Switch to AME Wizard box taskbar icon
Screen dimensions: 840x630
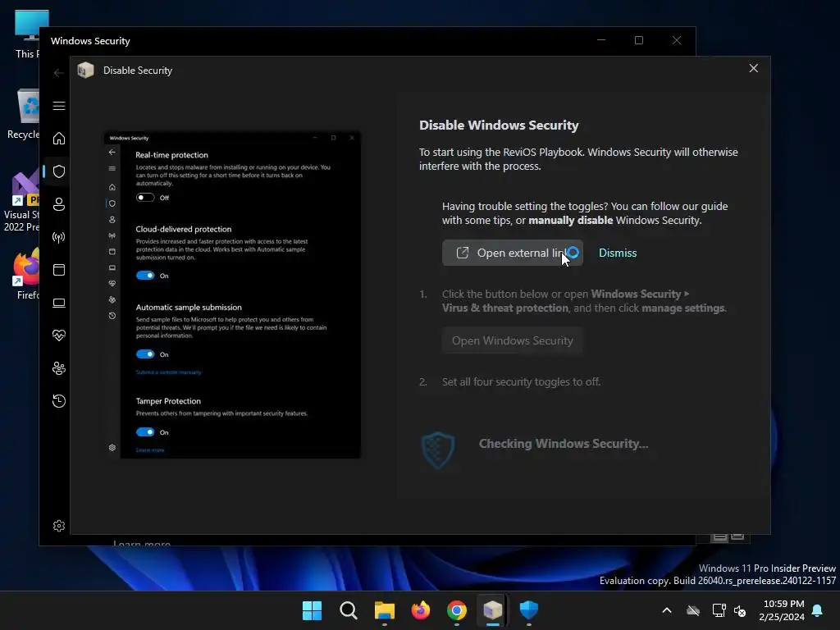click(492, 610)
